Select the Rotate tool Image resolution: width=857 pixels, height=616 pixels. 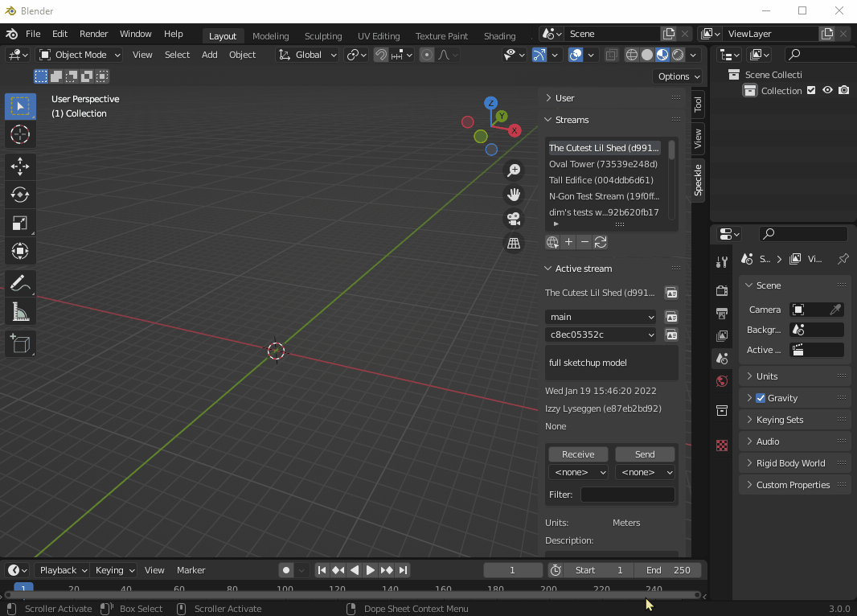20,195
